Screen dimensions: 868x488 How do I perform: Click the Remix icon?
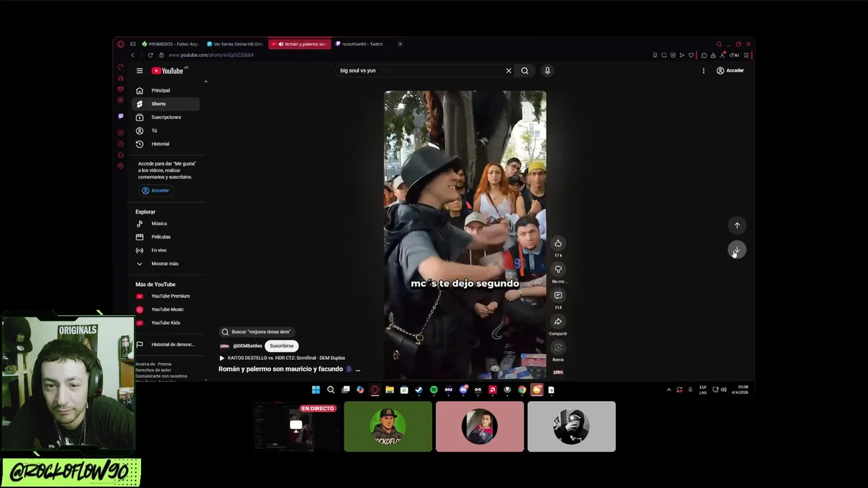point(558,348)
